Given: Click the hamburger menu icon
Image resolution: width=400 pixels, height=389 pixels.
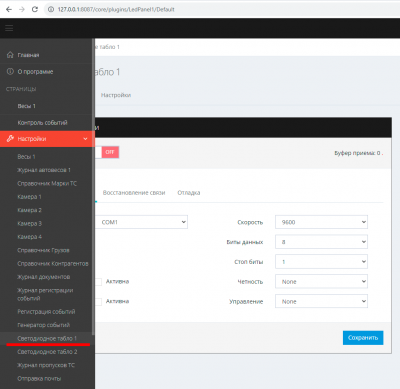Looking at the screenshot, I should click(9, 28).
